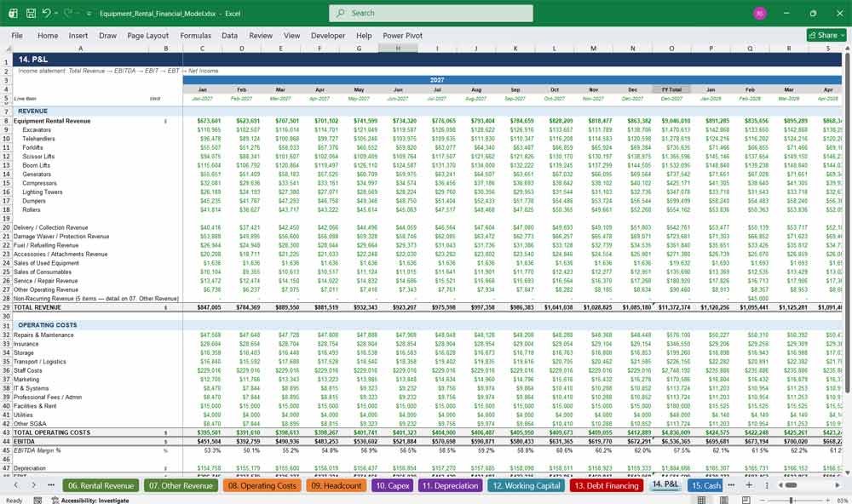Select the 14. P&L sheet tab
This screenshot has height=504, width=852.
tap(665, 484)
